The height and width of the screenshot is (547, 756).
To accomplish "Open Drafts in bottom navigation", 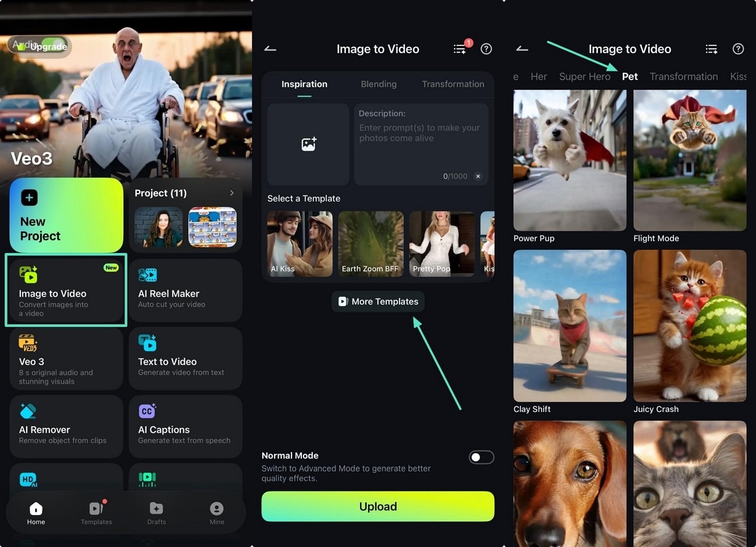I will click(x=156, y=513).
